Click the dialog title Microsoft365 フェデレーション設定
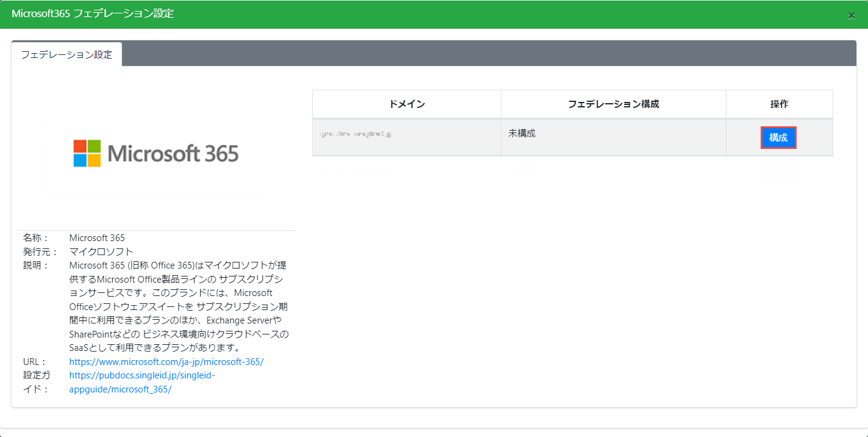 tap(93, 14)
